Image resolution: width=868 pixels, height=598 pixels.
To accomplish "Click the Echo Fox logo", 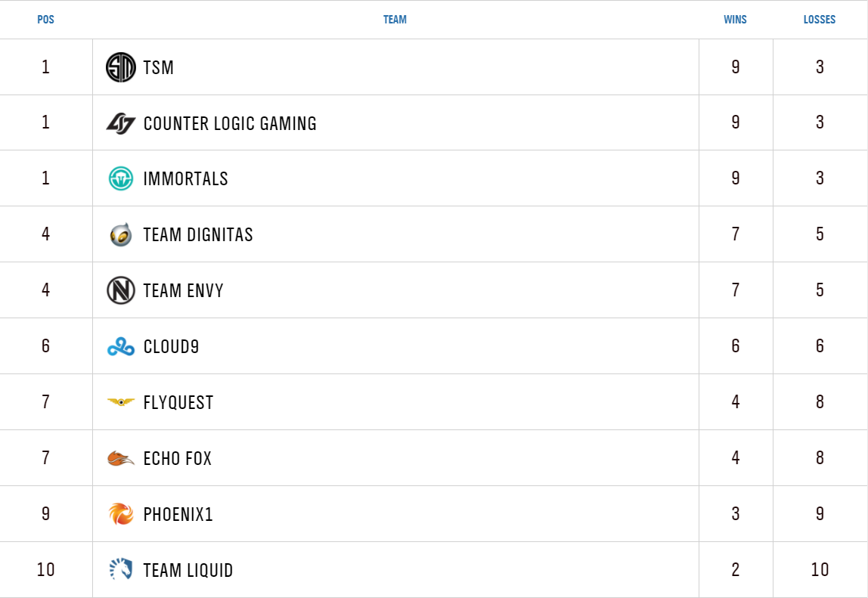I will (x=120, y=458).
